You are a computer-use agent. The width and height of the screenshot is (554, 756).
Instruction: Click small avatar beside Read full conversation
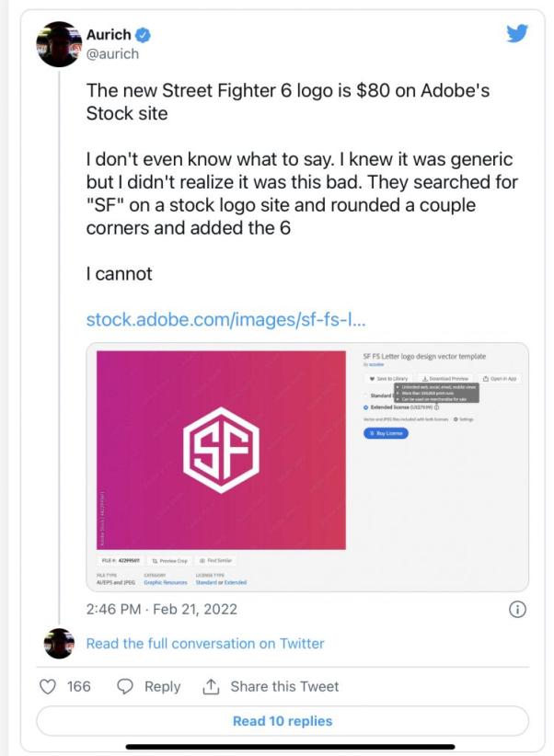click(x=59, y=644)
